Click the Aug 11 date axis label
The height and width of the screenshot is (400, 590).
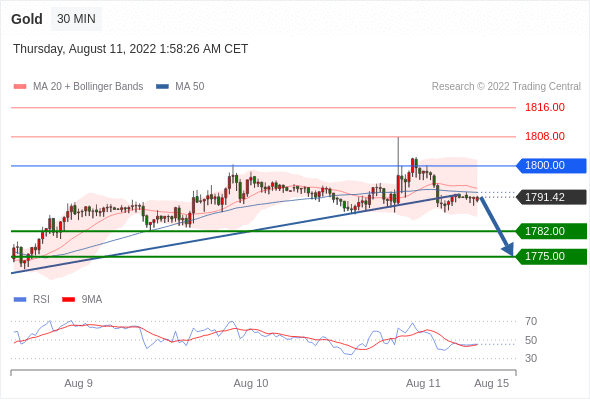click(423, 383)
